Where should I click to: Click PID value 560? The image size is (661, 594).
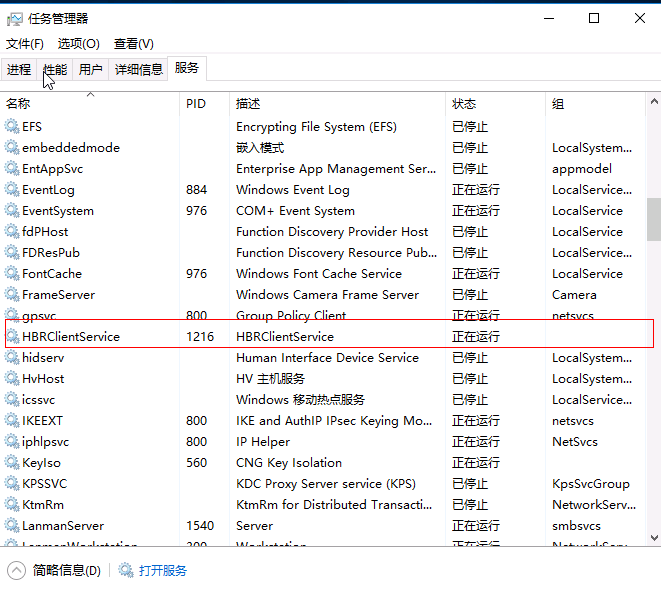[x=196, y=462]
